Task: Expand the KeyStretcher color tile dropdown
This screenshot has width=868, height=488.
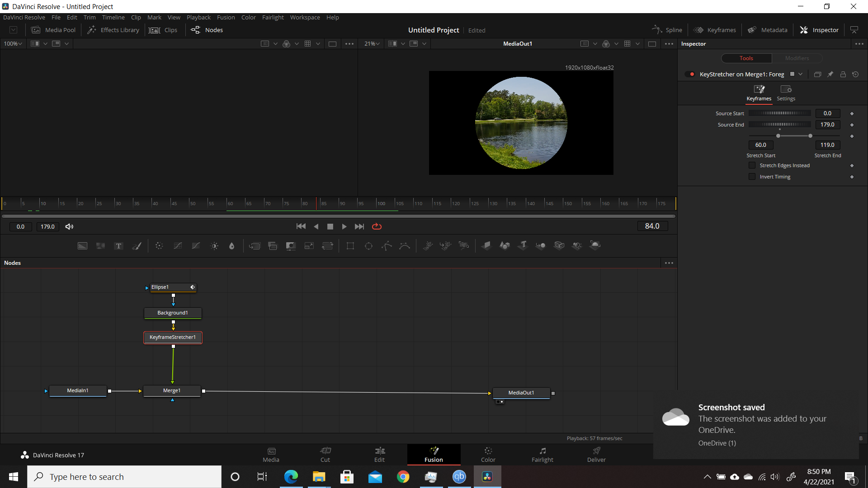Action: pyautogui.click(x=800, y=74)
